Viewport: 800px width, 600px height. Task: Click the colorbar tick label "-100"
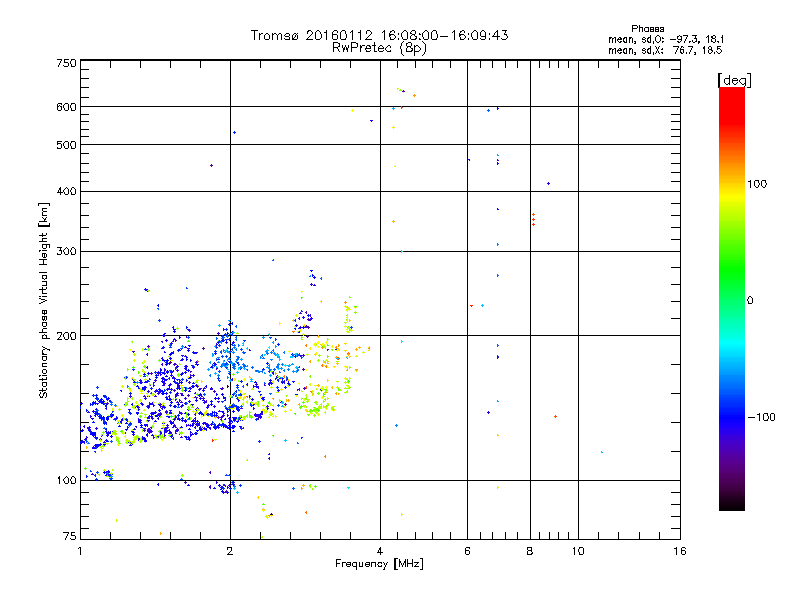761,417
